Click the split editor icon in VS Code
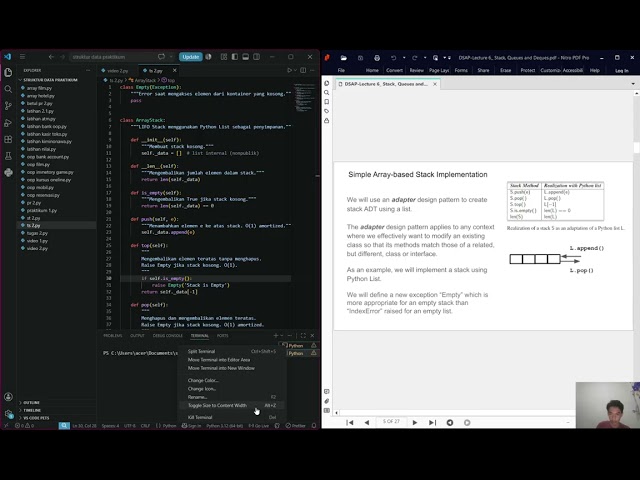Viewport: 640px width, 480px height. click(x=303, y=70)
